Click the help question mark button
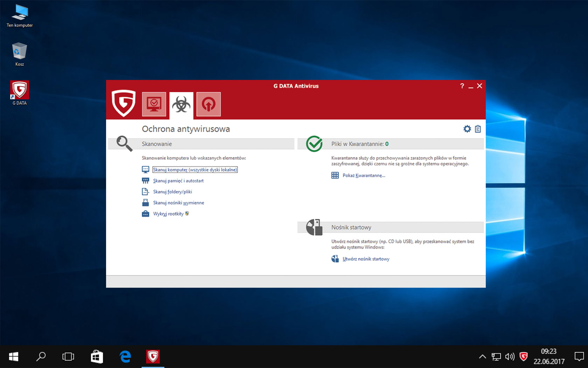This screenshot has width=588, height=368. (x=462, y=86)
